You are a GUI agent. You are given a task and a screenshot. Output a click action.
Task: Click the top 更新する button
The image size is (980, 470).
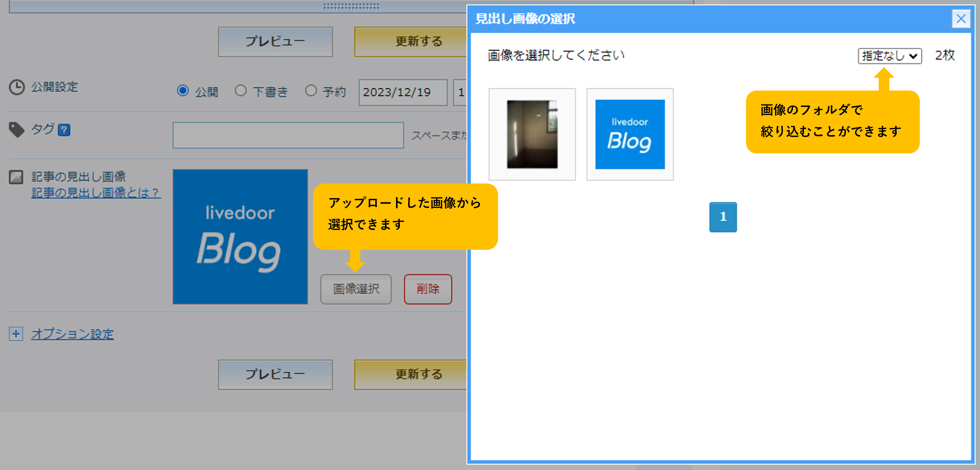point(411,42)
